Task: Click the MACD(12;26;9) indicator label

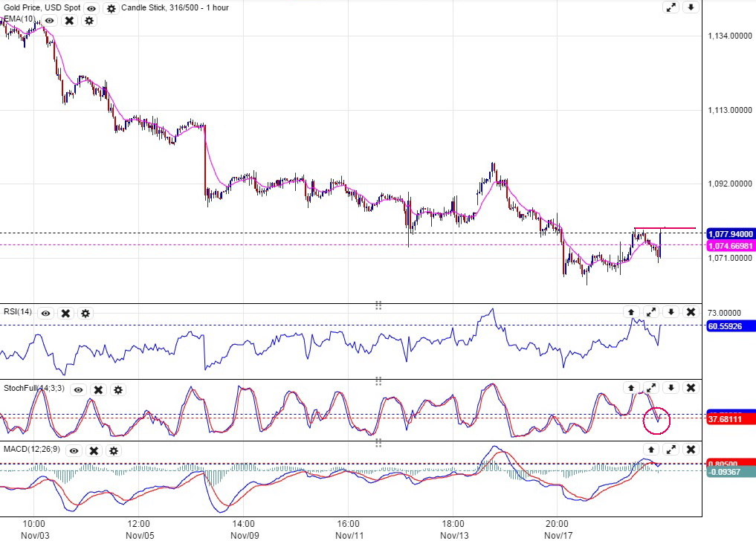Action: tap(32, 450)
